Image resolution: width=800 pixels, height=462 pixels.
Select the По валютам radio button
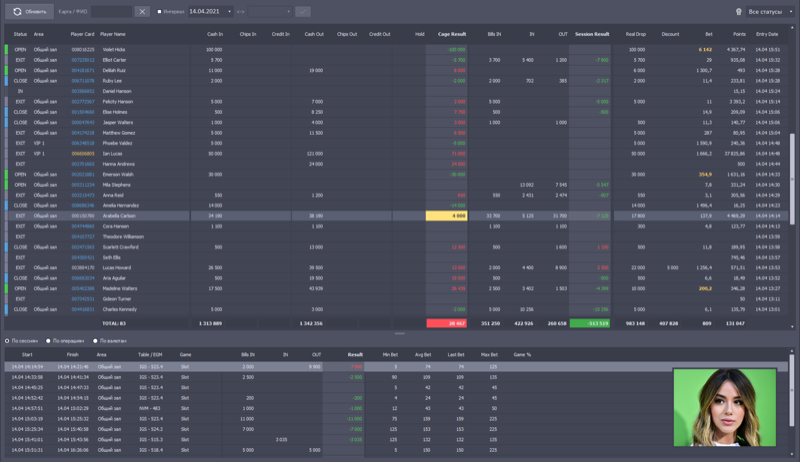click(97, 341)
